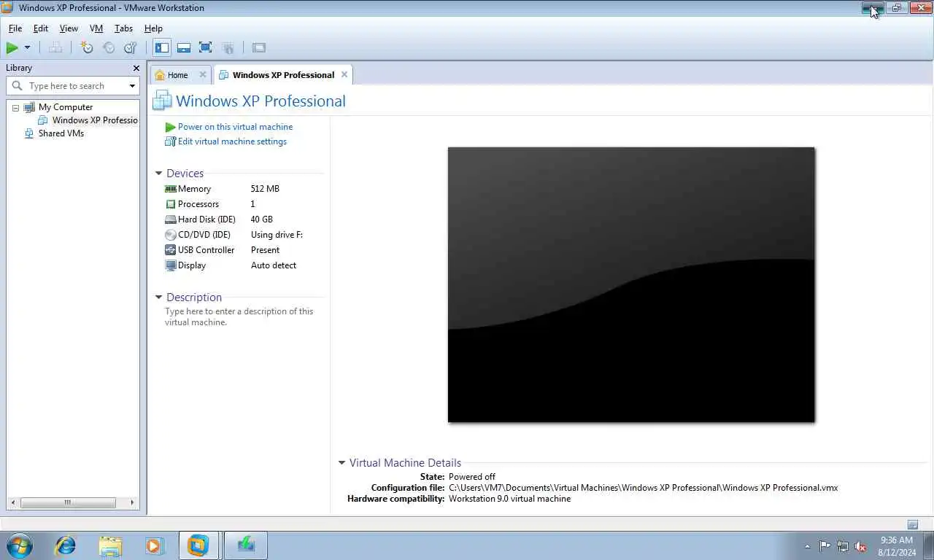
Task: Switch to the Home tab
Action: [177, 75]
